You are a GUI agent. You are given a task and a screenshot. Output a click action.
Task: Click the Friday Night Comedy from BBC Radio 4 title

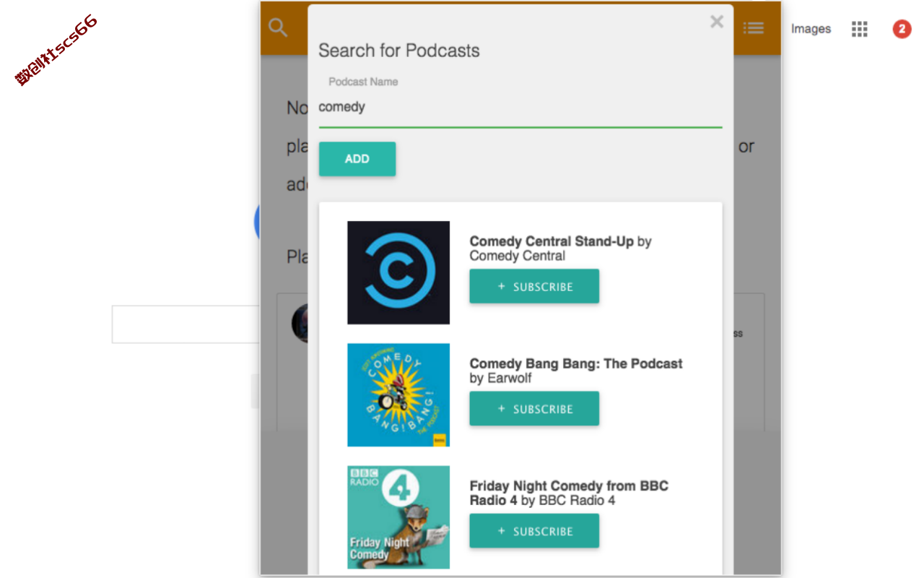[569, 493]
